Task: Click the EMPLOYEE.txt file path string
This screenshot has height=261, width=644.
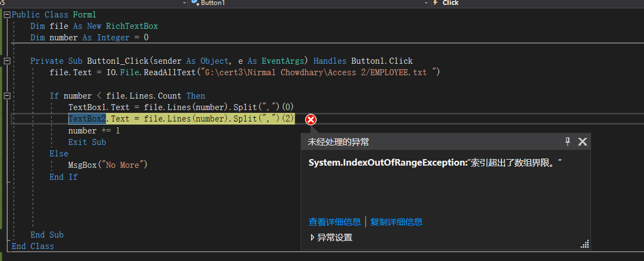Action: [319, 72]
